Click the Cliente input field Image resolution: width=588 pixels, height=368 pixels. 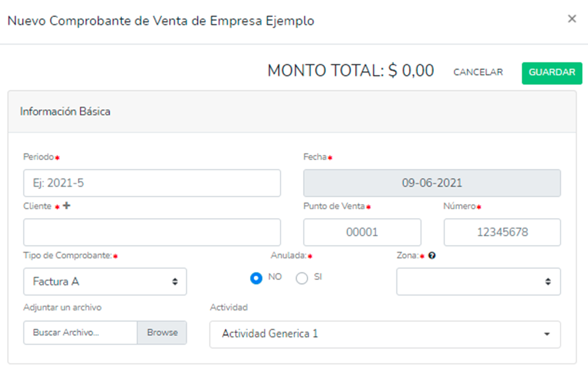(152, 232)
